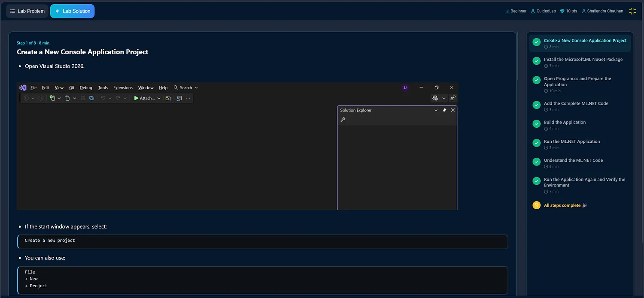
Task: Click the yellow exit fullscreen icon
Action: [x=632, y=11]
